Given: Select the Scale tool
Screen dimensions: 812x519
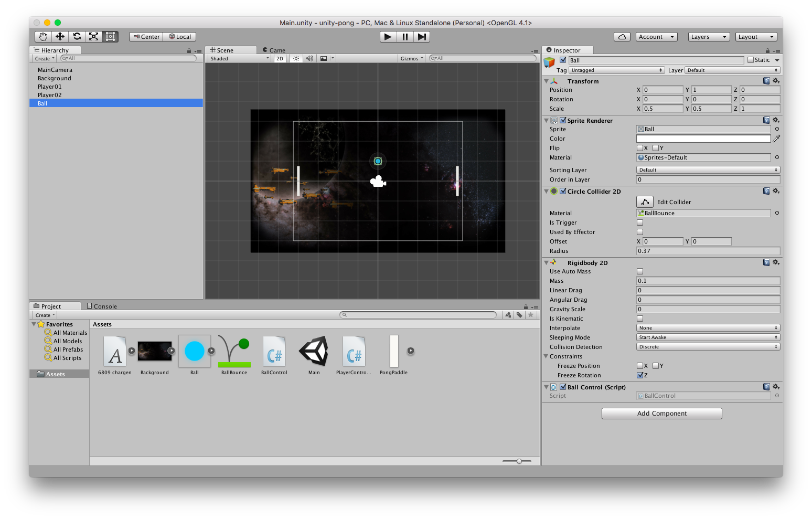Looking at the screenshot, I should [x=93, y=37].
